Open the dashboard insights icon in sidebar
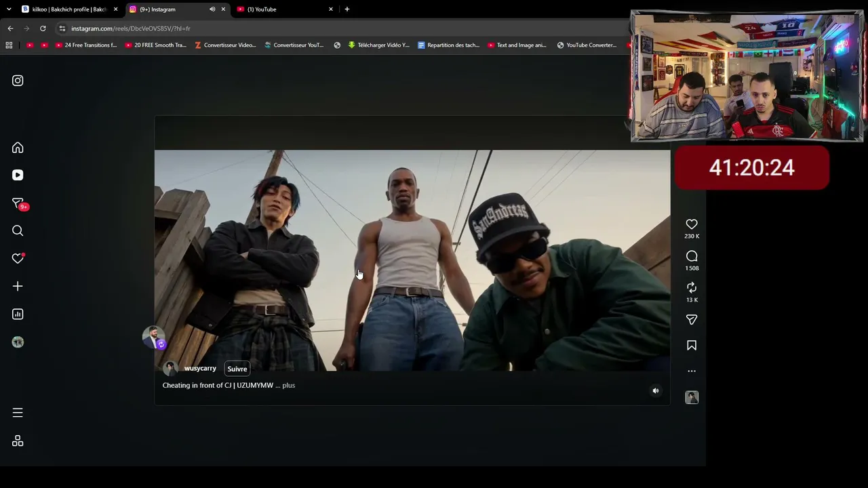The image size is (868, 488). click(x=18, y=314)
